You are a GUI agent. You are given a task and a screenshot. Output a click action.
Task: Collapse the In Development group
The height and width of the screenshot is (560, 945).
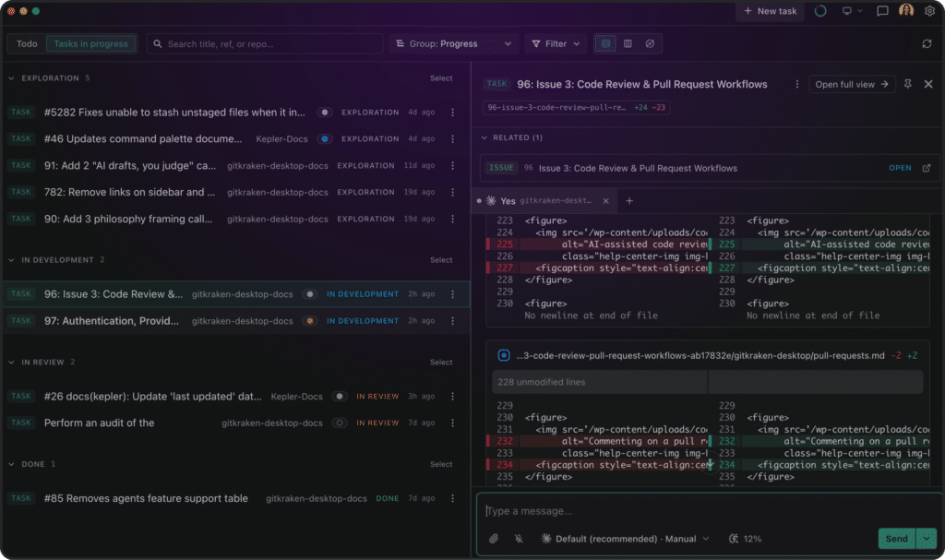11,260
